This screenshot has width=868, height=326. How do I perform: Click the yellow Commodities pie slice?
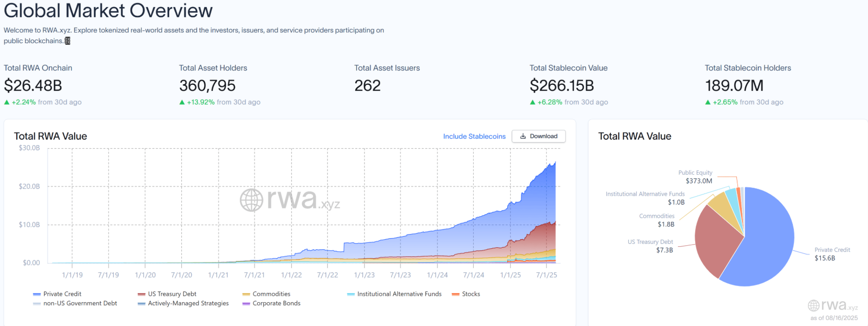[x=726, y=208]
